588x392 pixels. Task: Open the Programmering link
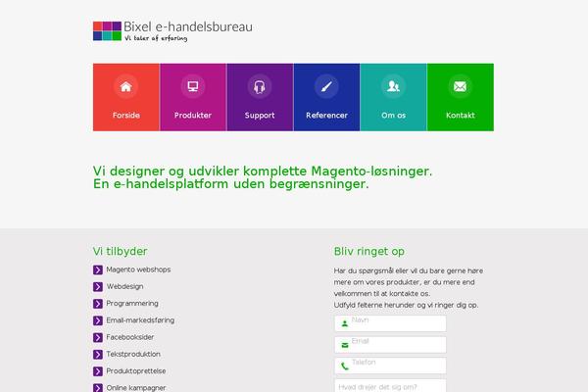click(x=132, y=304)
